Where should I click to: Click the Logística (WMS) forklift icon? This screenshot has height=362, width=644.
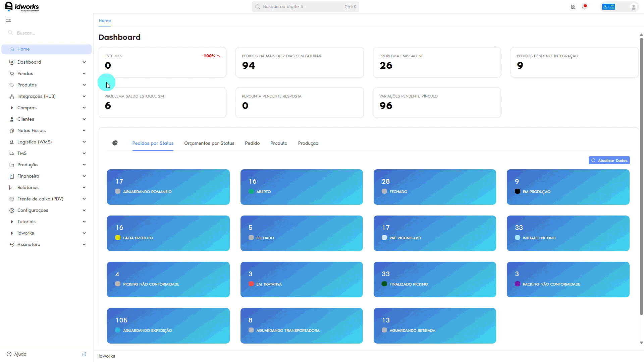pyautogui.click(x=12, y=142)
